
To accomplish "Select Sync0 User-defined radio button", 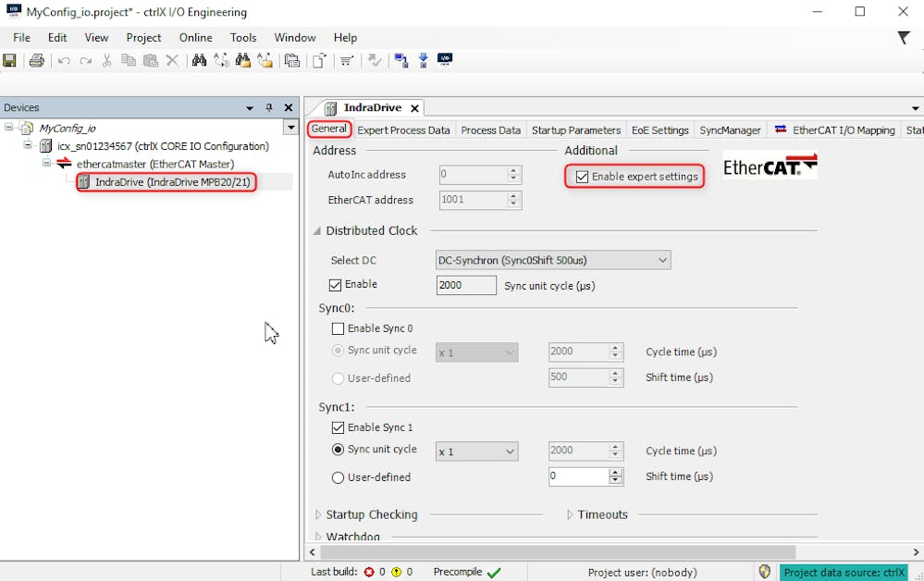I will tap(338, 378).
